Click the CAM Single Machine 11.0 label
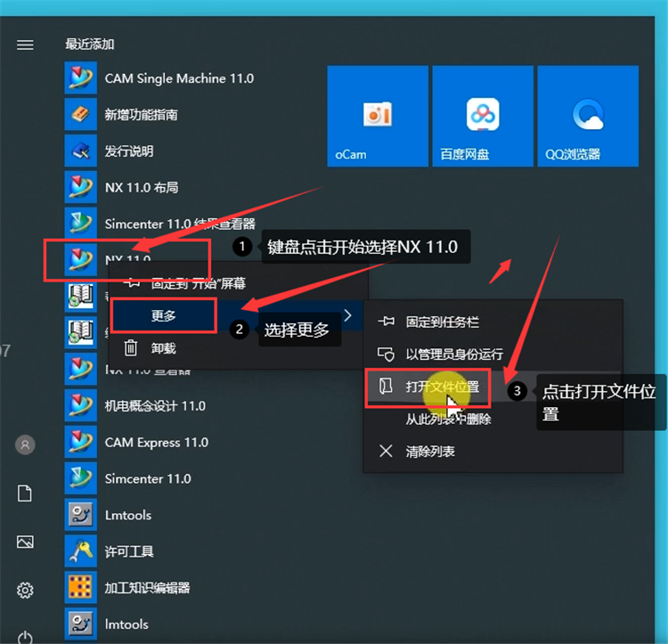This screenshot has width=668, height=644. (179, 78)
